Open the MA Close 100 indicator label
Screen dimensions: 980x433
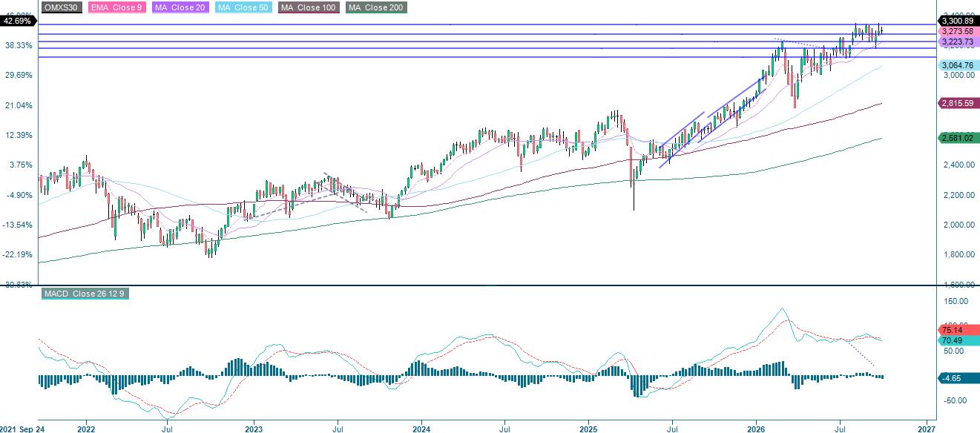coord(309,7)
